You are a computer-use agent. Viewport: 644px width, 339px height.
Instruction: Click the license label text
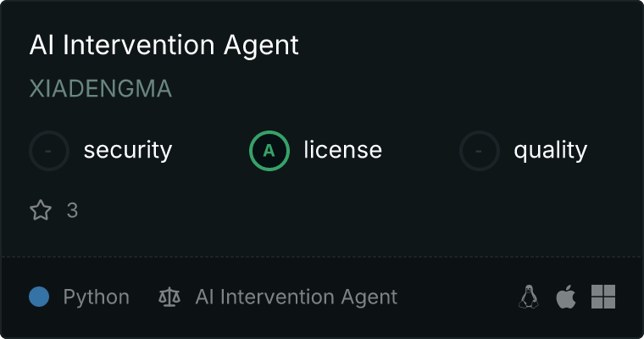point(342,151)
